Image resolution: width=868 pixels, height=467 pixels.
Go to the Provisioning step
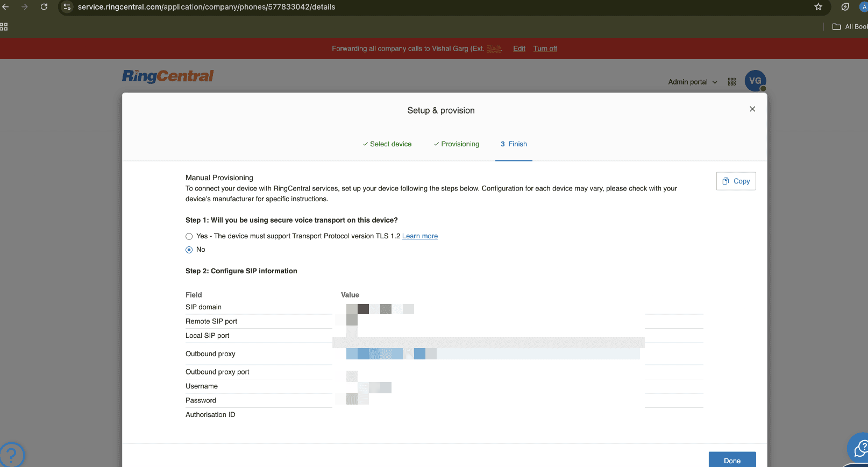click(x=457, y=144)
